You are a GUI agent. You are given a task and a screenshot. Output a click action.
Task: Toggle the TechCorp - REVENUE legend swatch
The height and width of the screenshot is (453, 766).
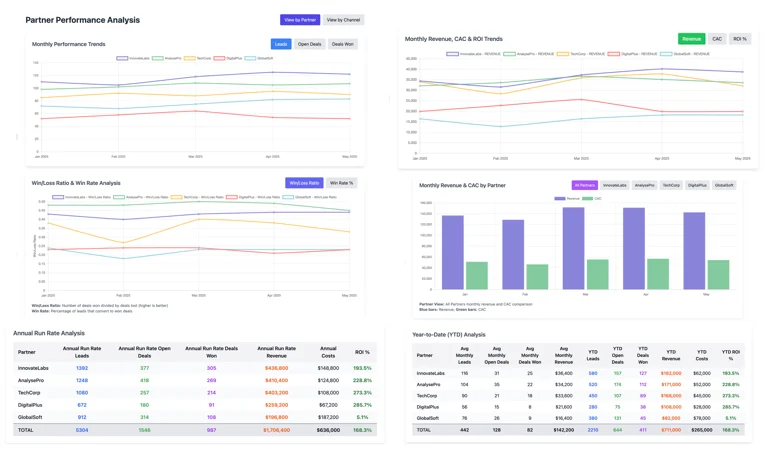pyautogui.click(x=562, y=54)
